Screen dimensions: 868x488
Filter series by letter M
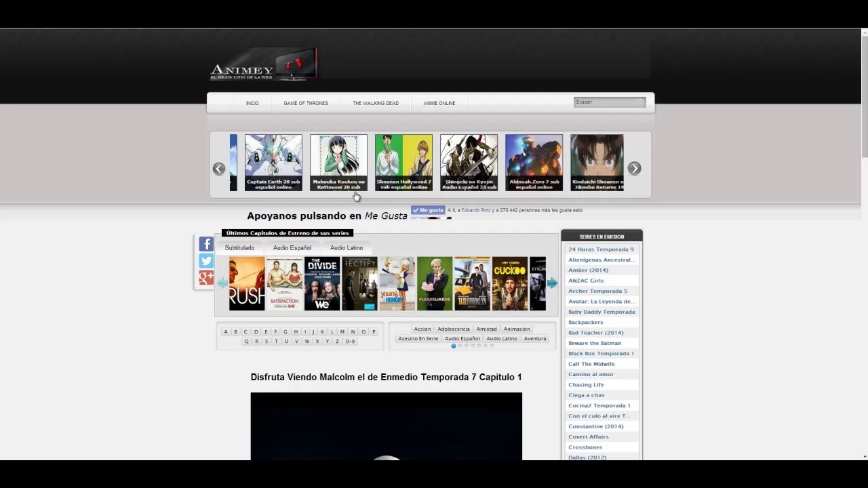[342, 332]
